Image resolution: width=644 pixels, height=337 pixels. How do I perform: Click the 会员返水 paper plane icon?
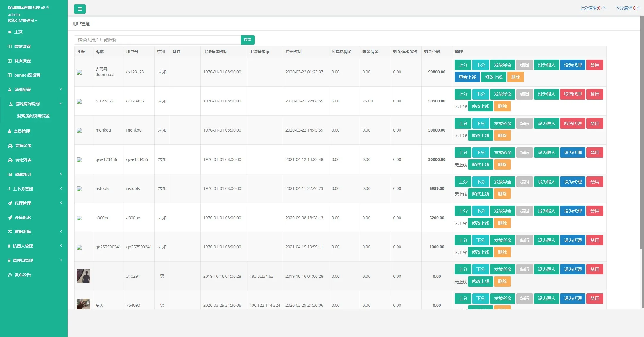point(10,218)
